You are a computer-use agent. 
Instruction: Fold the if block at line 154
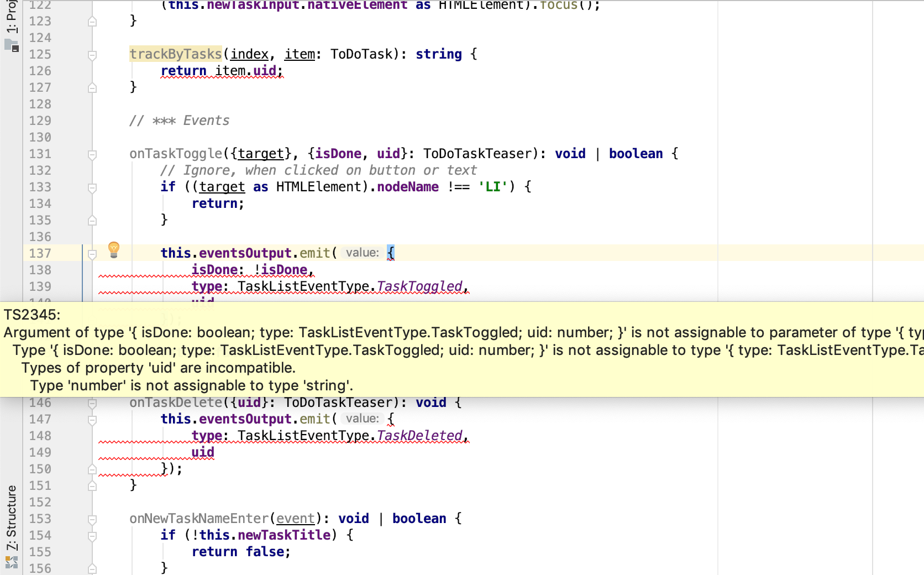tap(92, 536)
